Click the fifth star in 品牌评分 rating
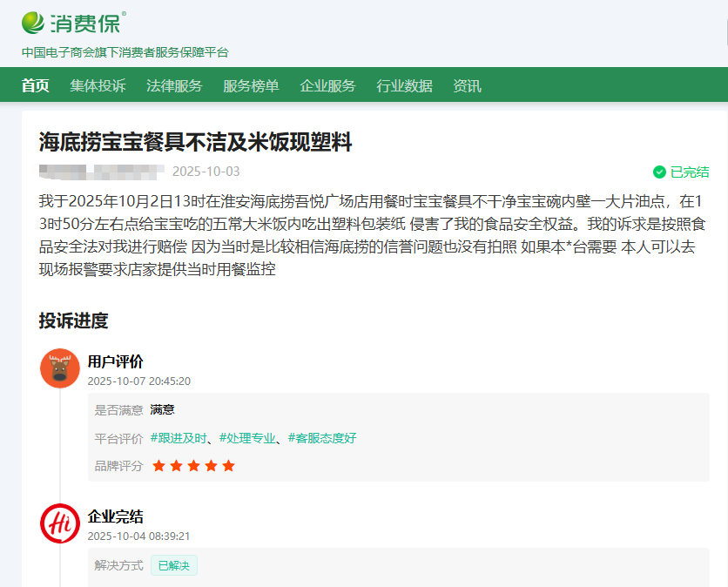 tap(228, 466)
